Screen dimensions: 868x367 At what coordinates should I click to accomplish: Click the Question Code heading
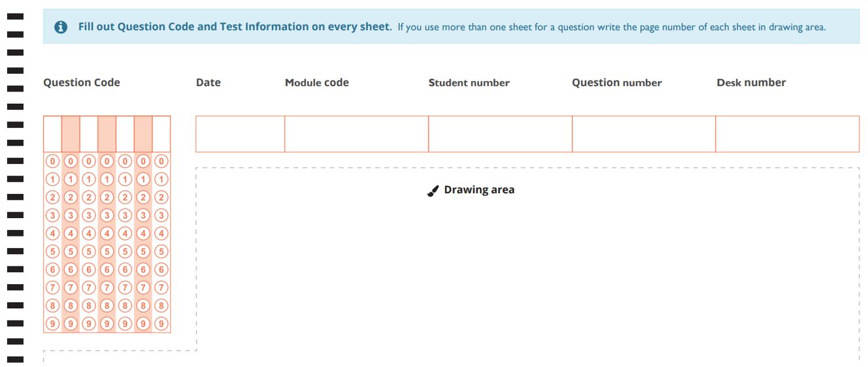pos(82,82)
